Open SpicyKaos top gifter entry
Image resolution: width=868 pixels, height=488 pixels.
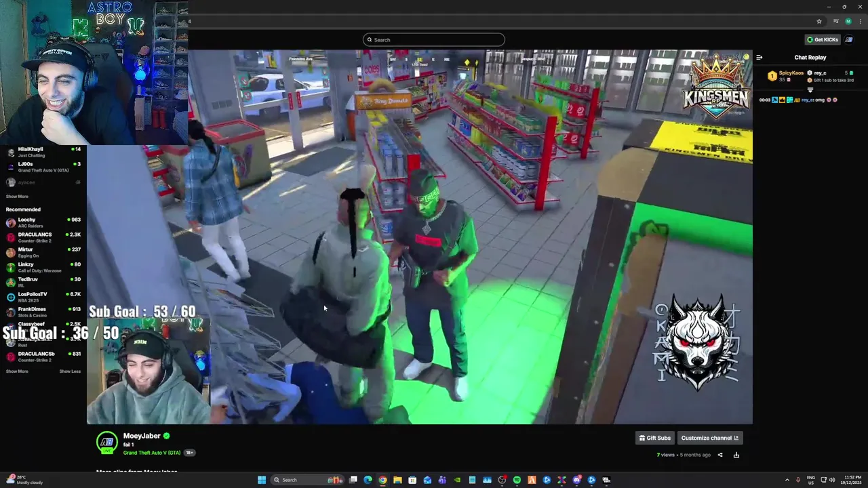(x=785, y=76)
